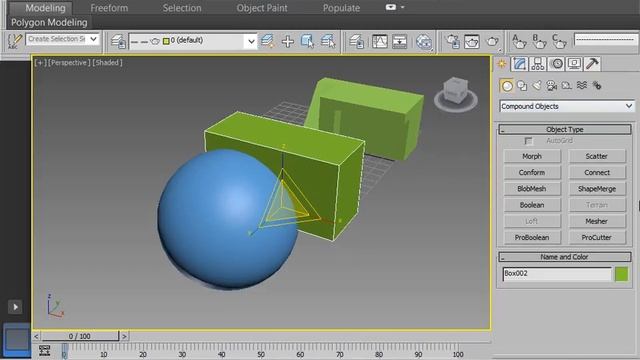Click the Conform button

tap(532, 173)
